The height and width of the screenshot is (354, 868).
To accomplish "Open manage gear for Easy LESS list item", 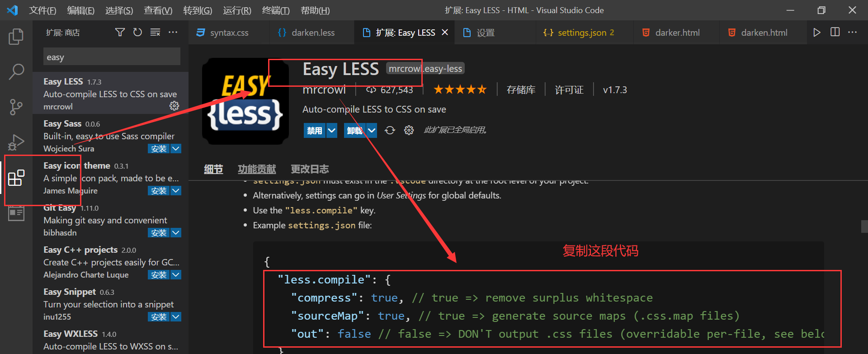I will [x=174, y=106].
